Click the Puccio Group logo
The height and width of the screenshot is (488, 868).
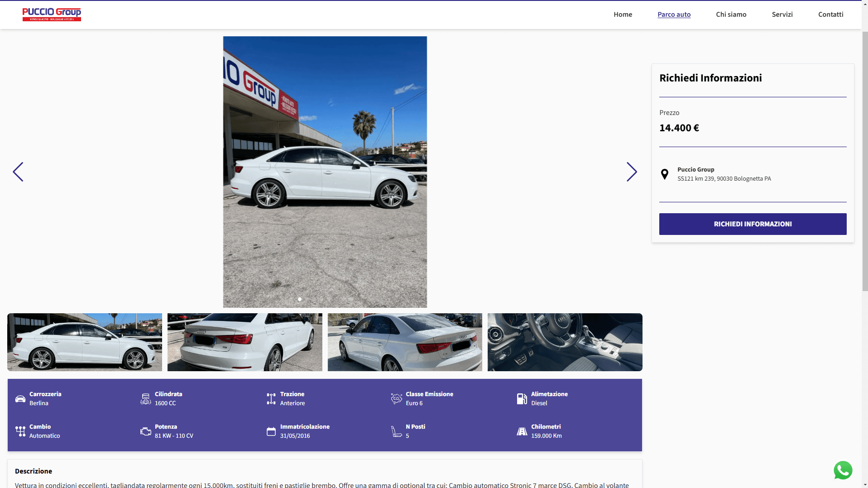52,14
